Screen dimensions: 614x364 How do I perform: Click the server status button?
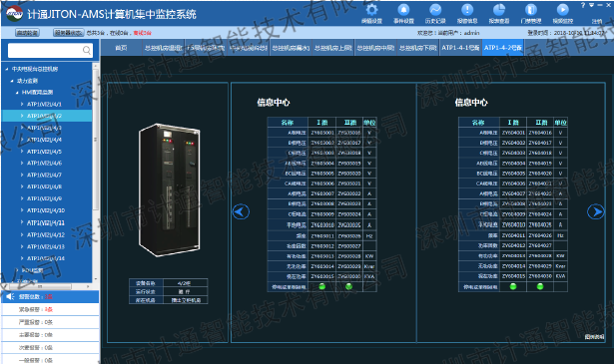click(x=69, y=33)
